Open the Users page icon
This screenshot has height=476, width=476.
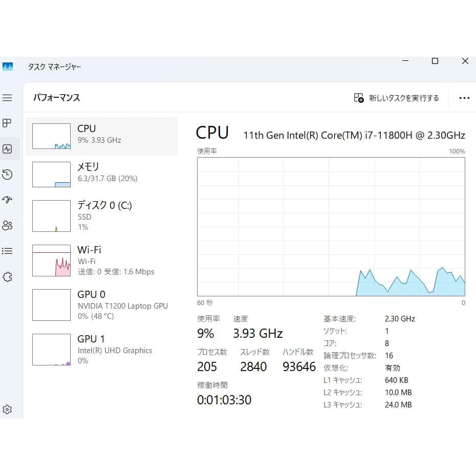pos(7,225)
